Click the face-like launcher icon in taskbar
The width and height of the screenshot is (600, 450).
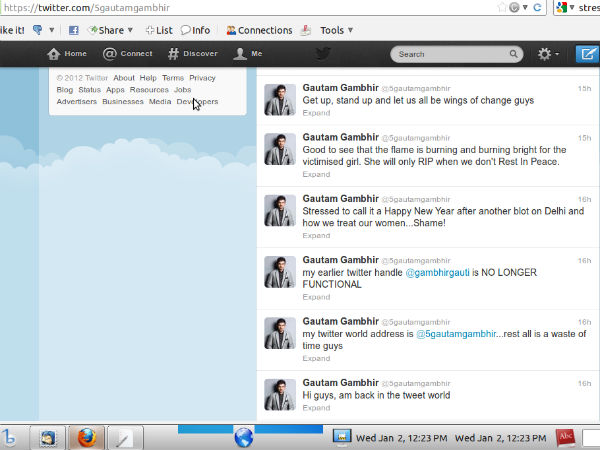[x=48, y=437]
